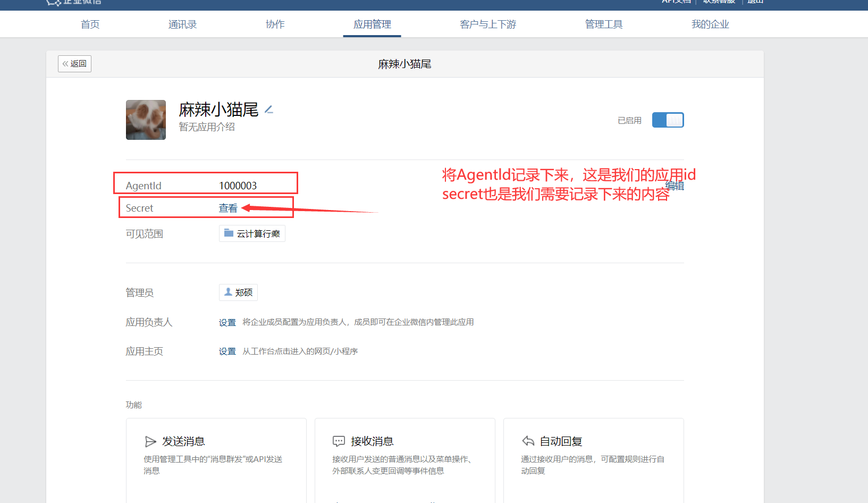
Task: Click the AgentId value 1000003
Action: (238, 186)
